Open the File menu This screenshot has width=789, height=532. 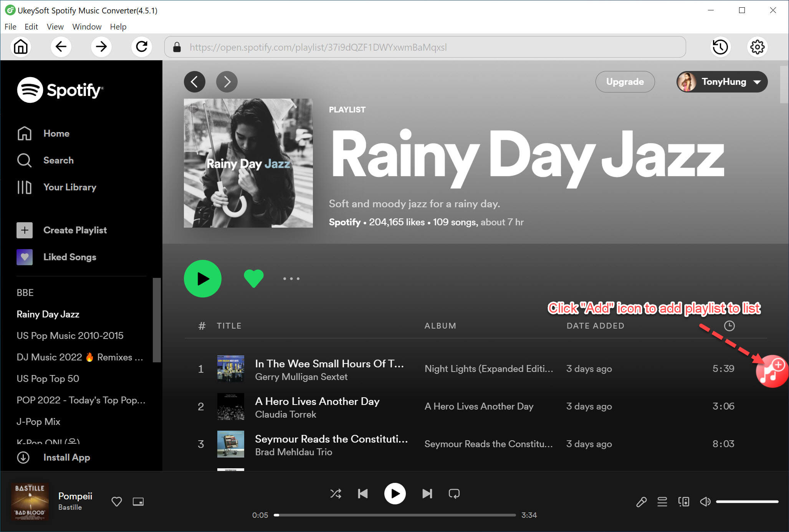point(10,27)
